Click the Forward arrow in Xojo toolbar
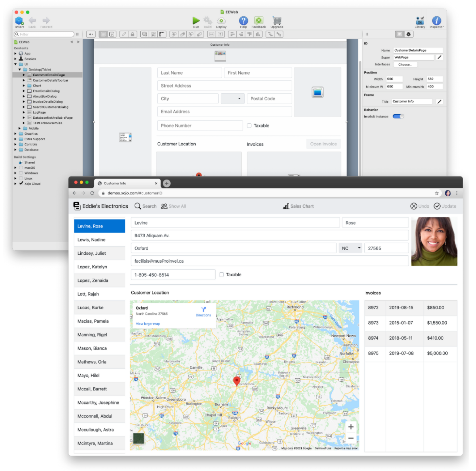The image size is (476, 471). 46,21
